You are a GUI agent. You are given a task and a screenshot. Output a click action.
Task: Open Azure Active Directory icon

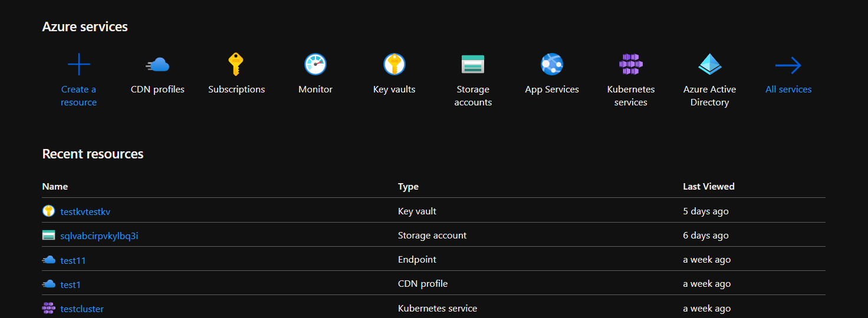(x=709, y=64)
